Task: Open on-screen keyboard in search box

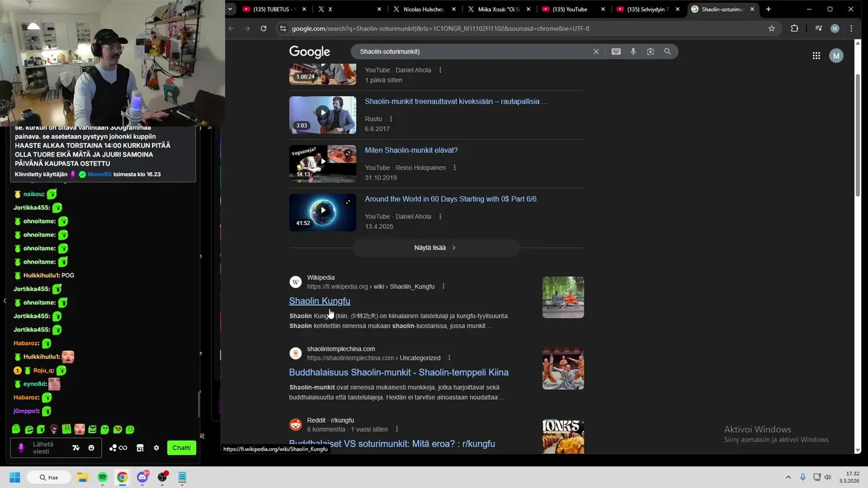Action: click(x=616, y=52)
